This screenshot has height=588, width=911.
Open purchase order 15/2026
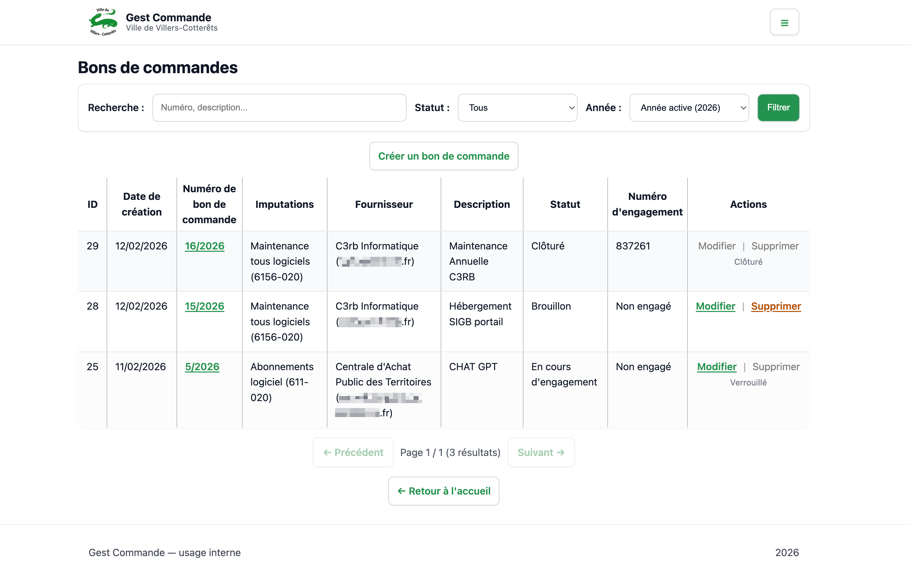coord(204,306)
